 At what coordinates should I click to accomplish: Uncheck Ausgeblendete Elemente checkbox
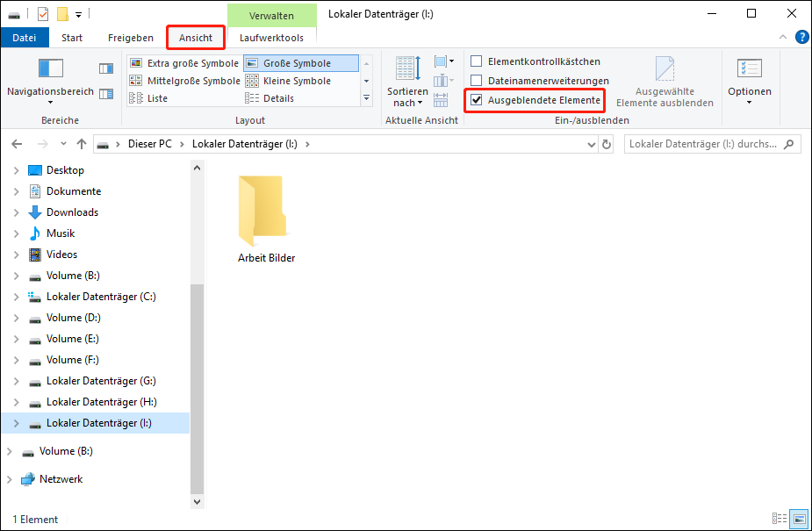[477, 100]
